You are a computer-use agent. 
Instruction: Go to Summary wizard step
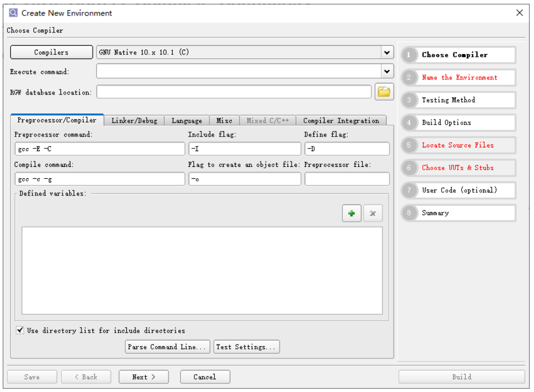pyautogui.click(x=458, y=213)
